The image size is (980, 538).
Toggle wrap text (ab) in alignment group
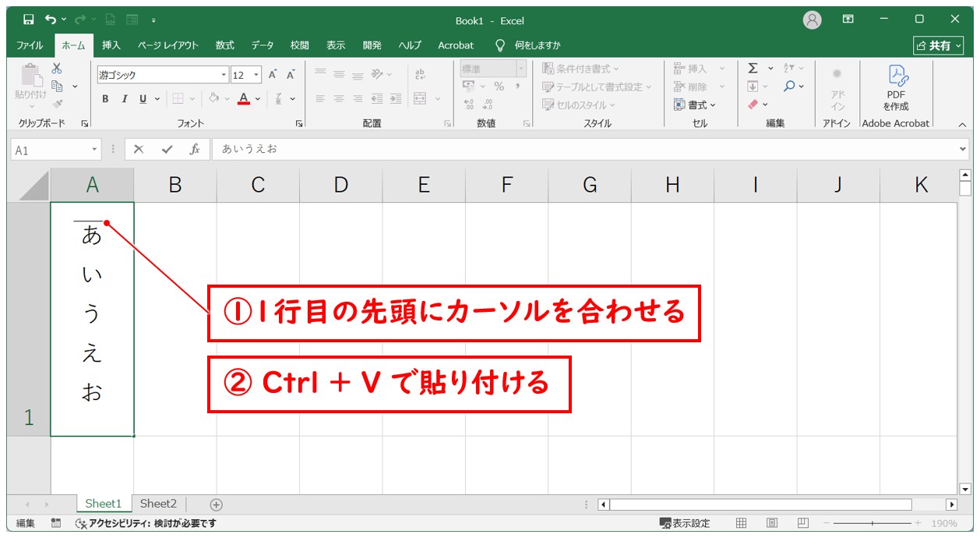420,74
